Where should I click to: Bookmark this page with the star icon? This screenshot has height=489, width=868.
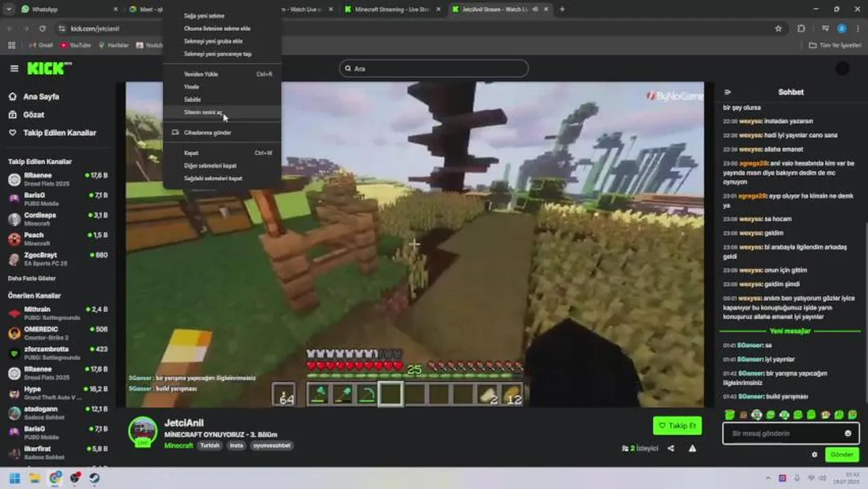click(778, 29)
